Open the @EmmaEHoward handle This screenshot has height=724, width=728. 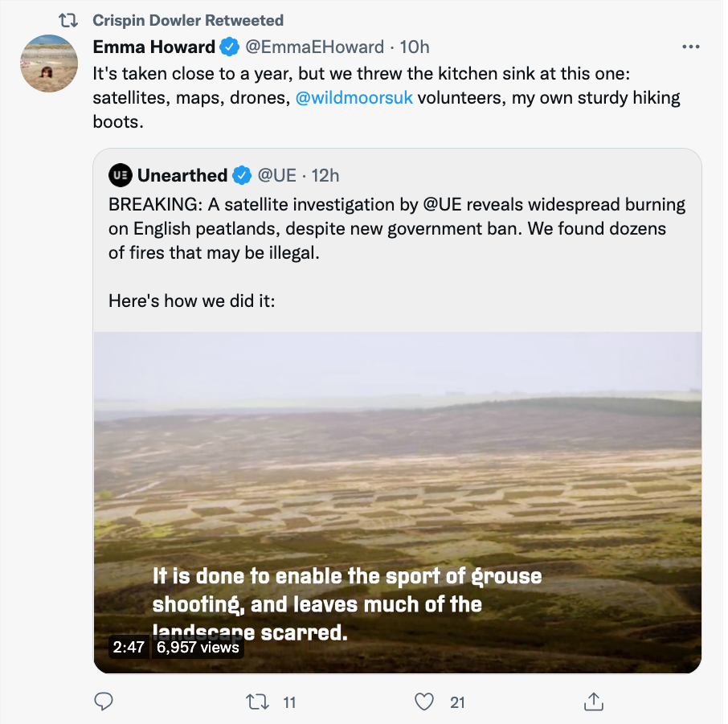(314, 47)
